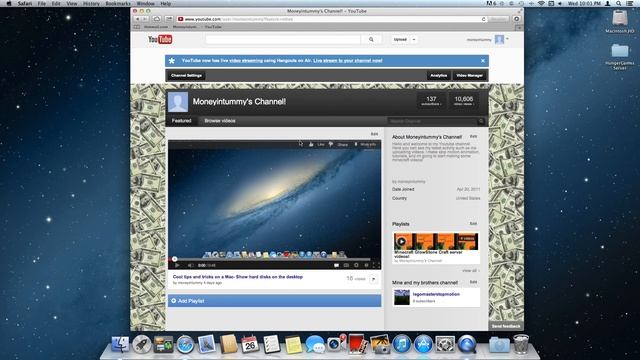Switch to the Featured tab
The height and width of the screenshot is (360, 640).
181,121
